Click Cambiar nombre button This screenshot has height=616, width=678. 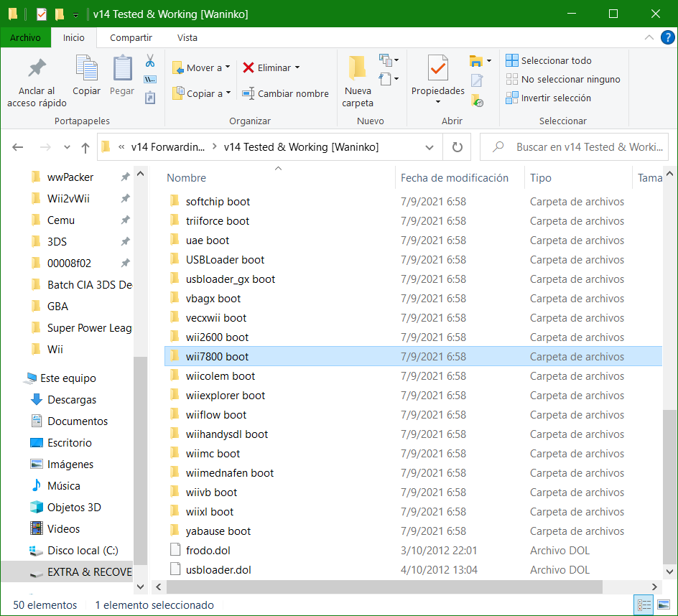285,93
